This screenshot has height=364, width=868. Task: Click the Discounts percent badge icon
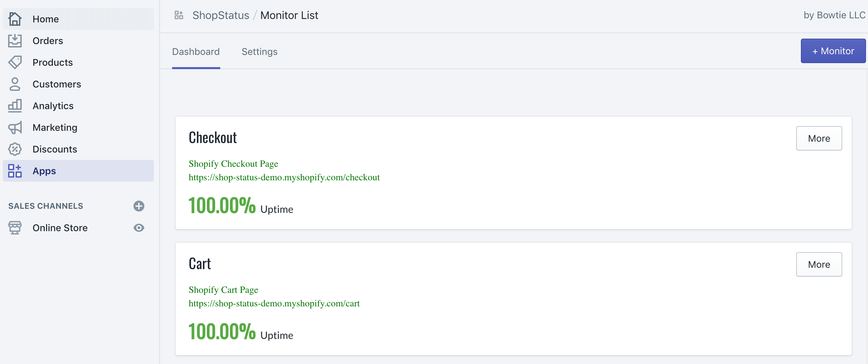click(15, 149)
